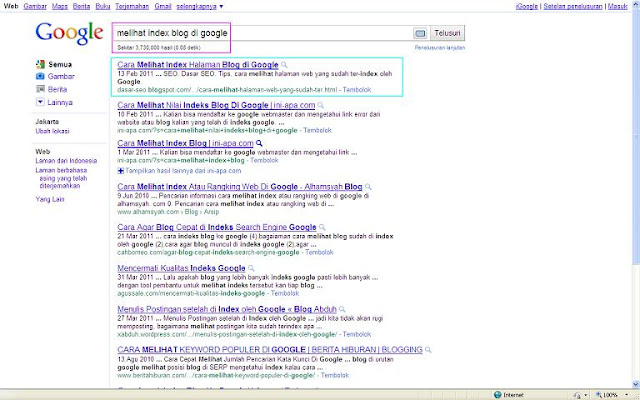This screenshot has width=640, height=400.
Task: Click Tembolok link of xabduh.wordpress.com result
Action: pyautogui.click(x=357, y=334)
